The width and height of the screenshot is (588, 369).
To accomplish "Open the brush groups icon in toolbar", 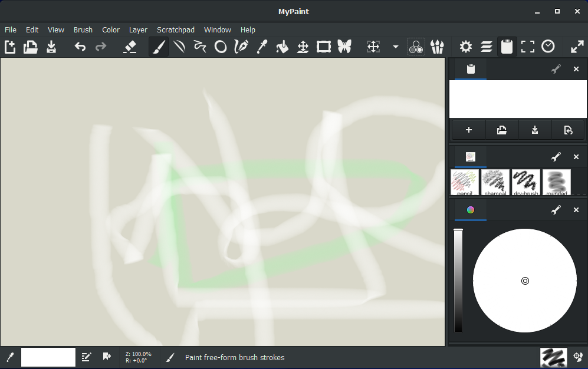I will coord(437,47).
